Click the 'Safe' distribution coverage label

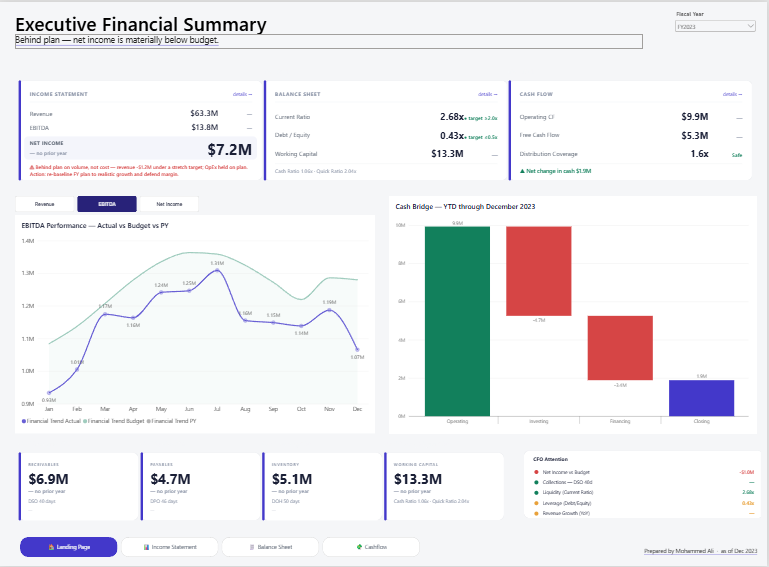click(737, 155)
